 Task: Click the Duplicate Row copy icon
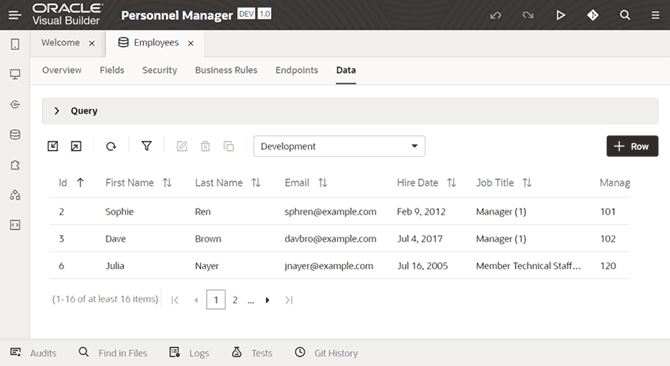(229, 146)
